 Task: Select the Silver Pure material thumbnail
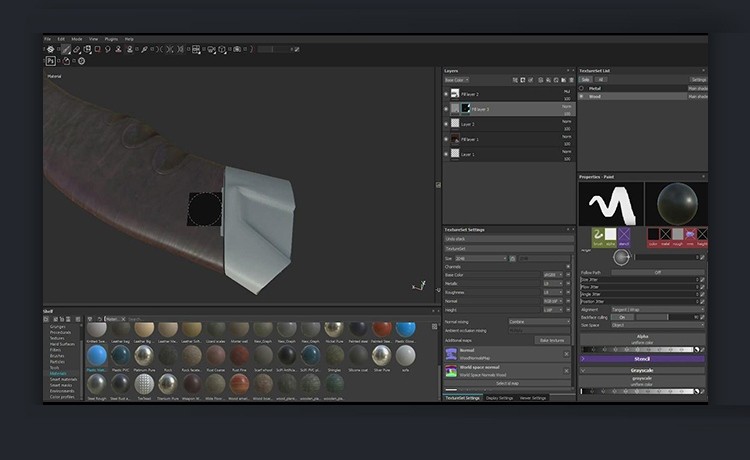click(x=381, y=355)
